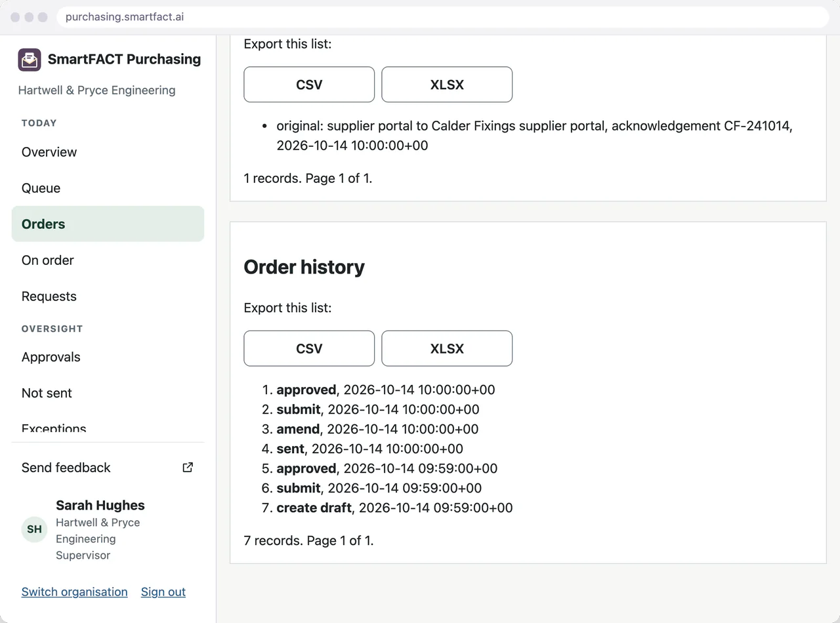Select the sent history entry
The image size is (840, 623).
[369, 449]
